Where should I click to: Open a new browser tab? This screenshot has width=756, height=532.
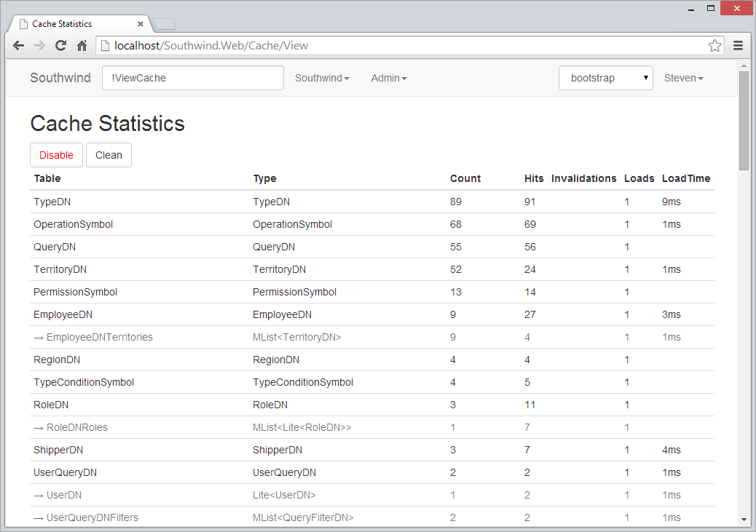165,24
